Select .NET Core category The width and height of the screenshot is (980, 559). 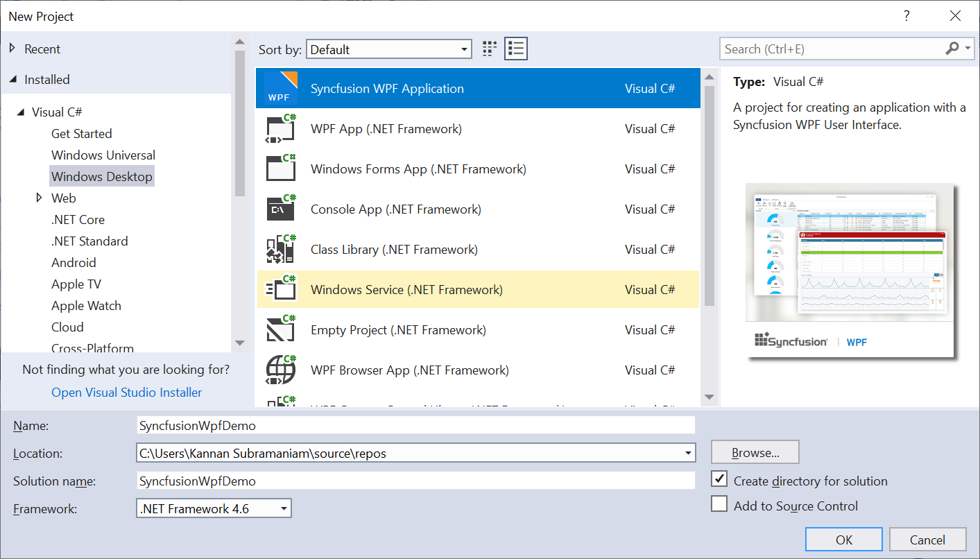click(78, 219)
